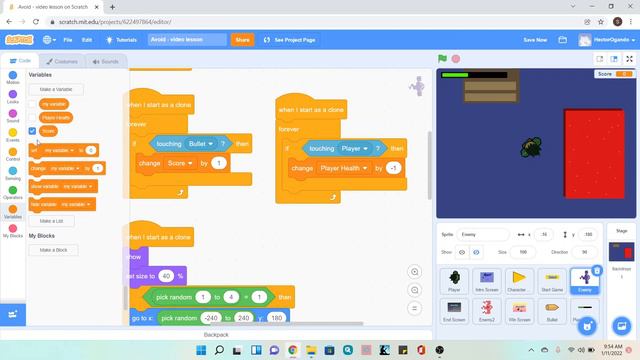Image resolution: width=640 pixels, height=360 pixels.
Task: Switch to the Costumes tab
Action: 62,61
